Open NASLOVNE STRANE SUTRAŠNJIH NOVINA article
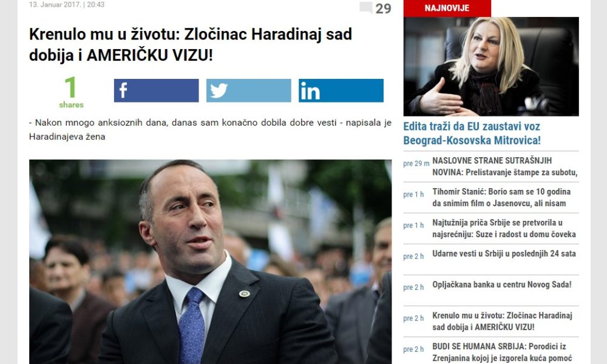Viewport: 607px width, 364px height. [x=505, y=166]
